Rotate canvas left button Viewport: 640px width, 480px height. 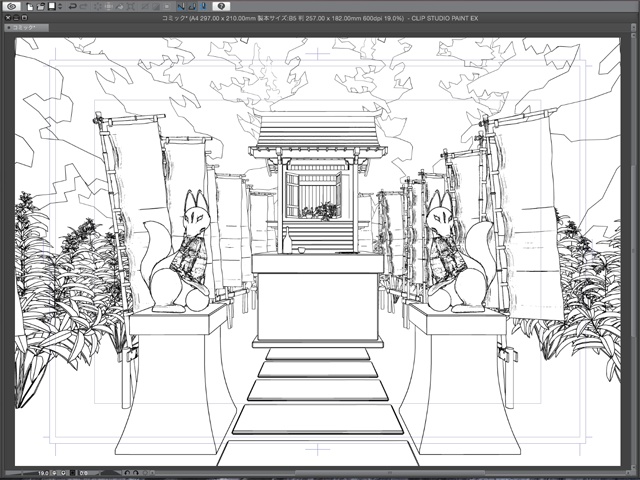pyautogui.click(x=127, y=473)
